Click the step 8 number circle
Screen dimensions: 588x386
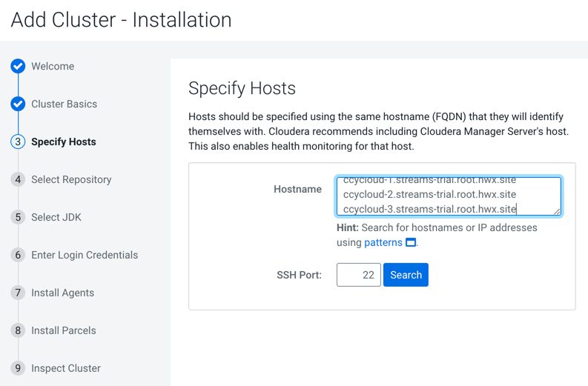click(18, 330)
